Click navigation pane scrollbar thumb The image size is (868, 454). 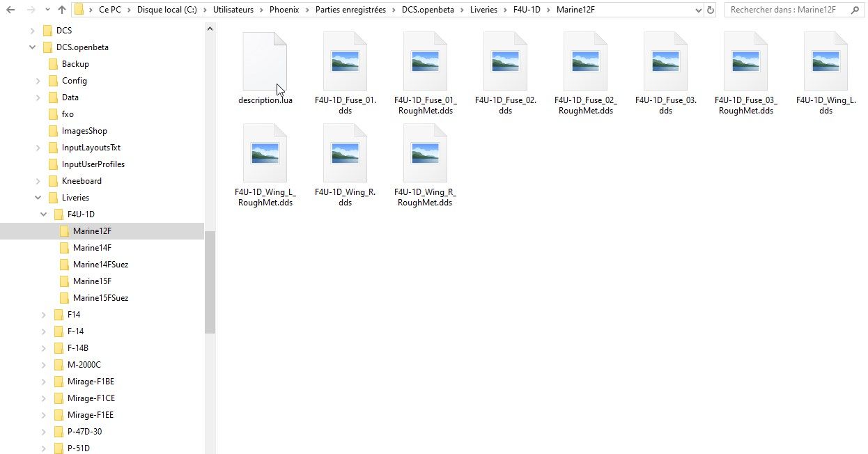(x=210, y=282)
